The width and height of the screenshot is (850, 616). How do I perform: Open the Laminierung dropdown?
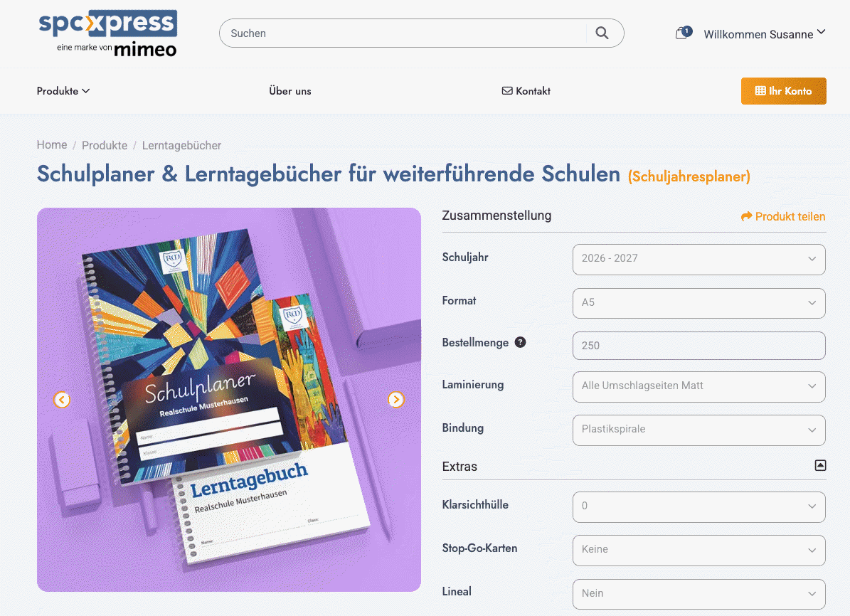tap(698, 387)
